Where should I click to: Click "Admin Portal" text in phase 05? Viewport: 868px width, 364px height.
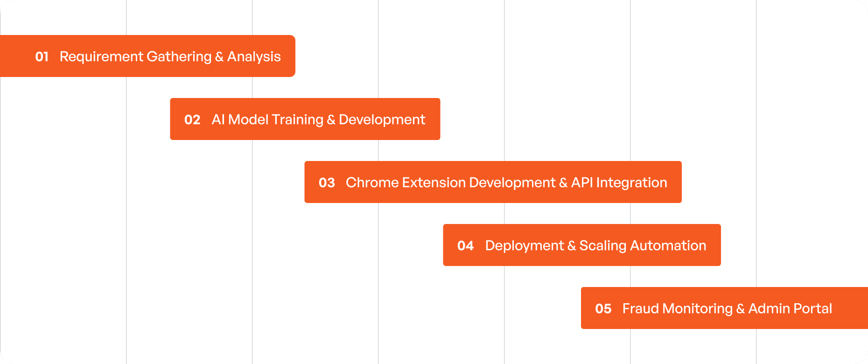tap(790, 308)
